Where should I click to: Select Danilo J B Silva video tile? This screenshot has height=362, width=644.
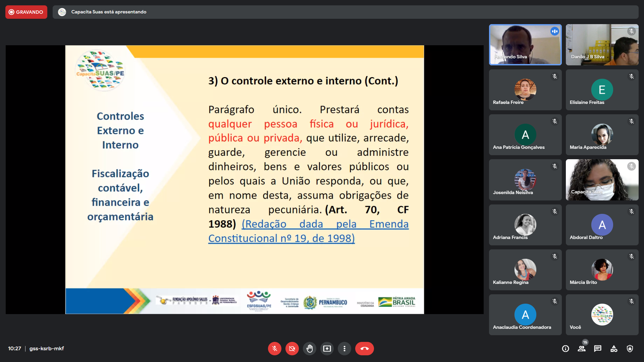(x=602, y=45)
